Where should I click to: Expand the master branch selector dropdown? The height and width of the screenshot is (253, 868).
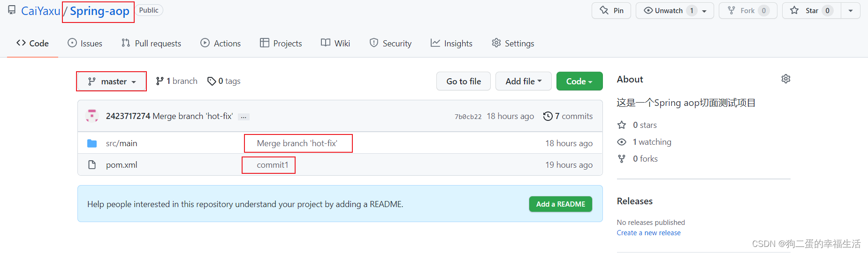(112, 82)
